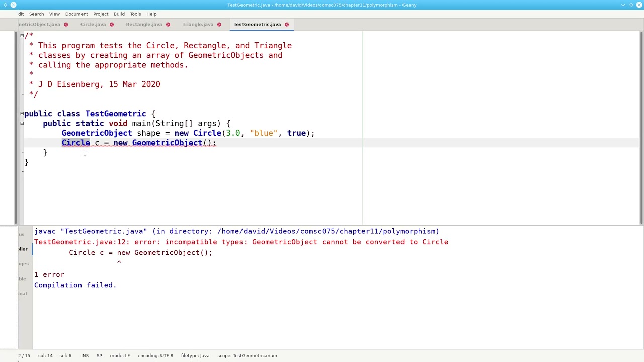Viewport: 644px width, 362px height.
Task: Click the 'mode: LF' status entry
Action: click(x=120, y=355)
